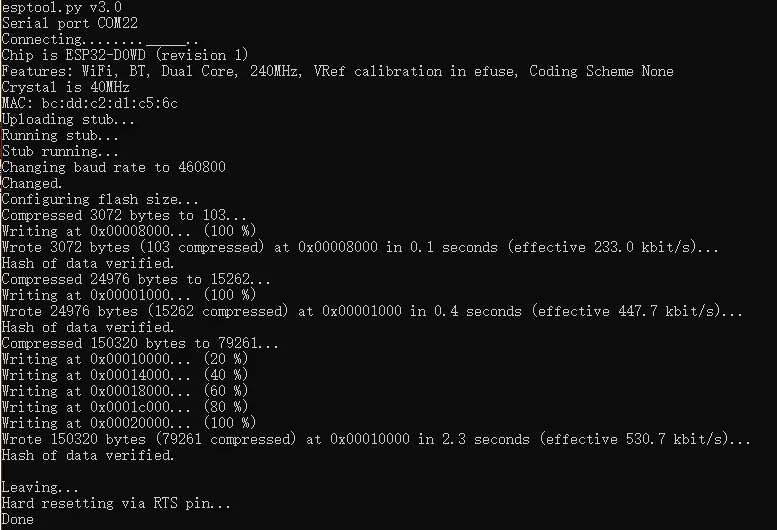Click the 'Writing at 0x00020000... (100 %)' line
Image resolution: width=777 pixels, height=530 pixels.
129,423
